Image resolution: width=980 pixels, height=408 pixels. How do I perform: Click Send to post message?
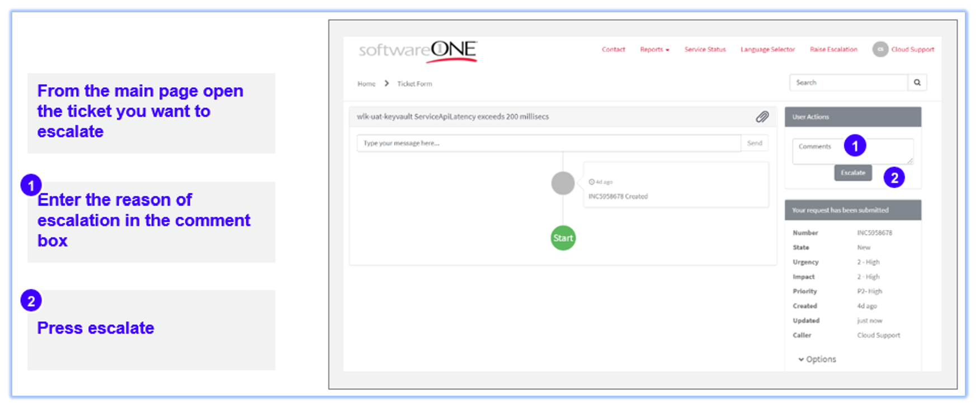tap(755, 144)
